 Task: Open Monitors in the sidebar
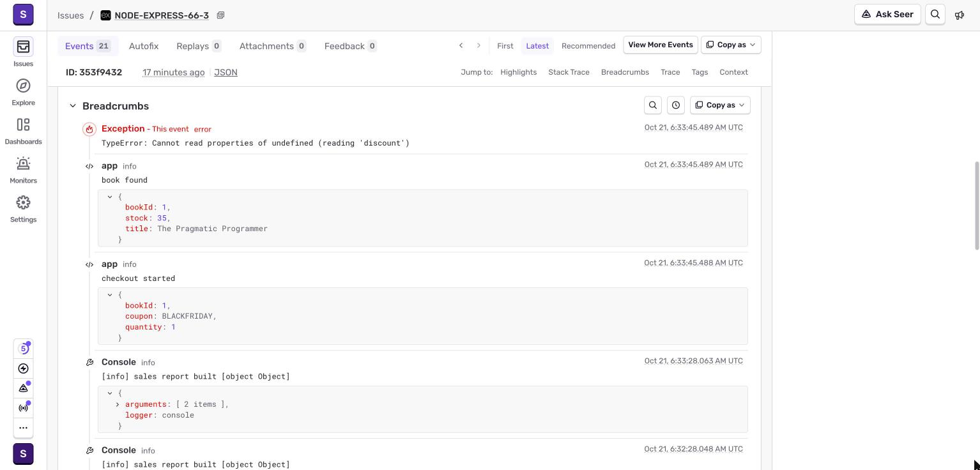[x=23, y=169]
